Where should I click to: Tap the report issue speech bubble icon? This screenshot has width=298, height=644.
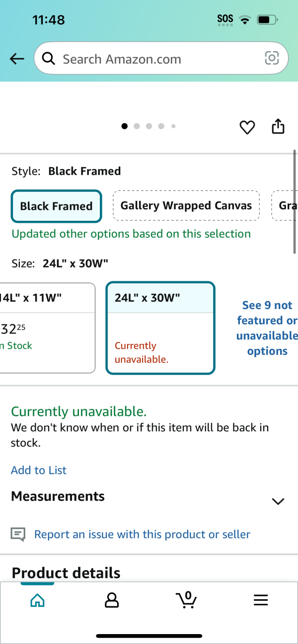(18, 534)
